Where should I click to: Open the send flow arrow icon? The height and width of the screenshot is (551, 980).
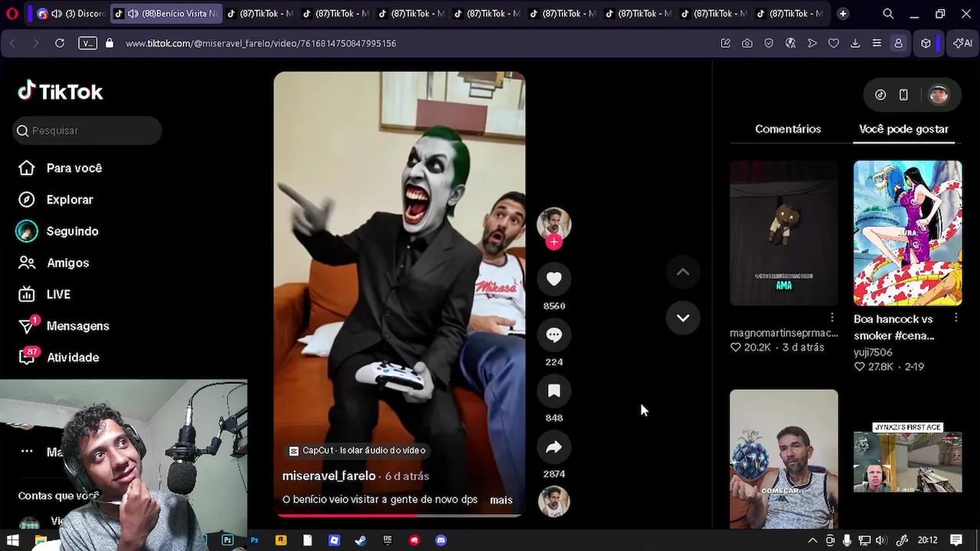(812, 44)
